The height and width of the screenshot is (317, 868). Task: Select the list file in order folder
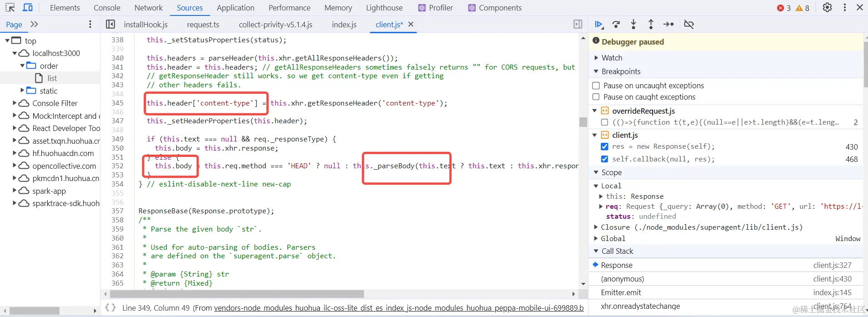(52, 78)
